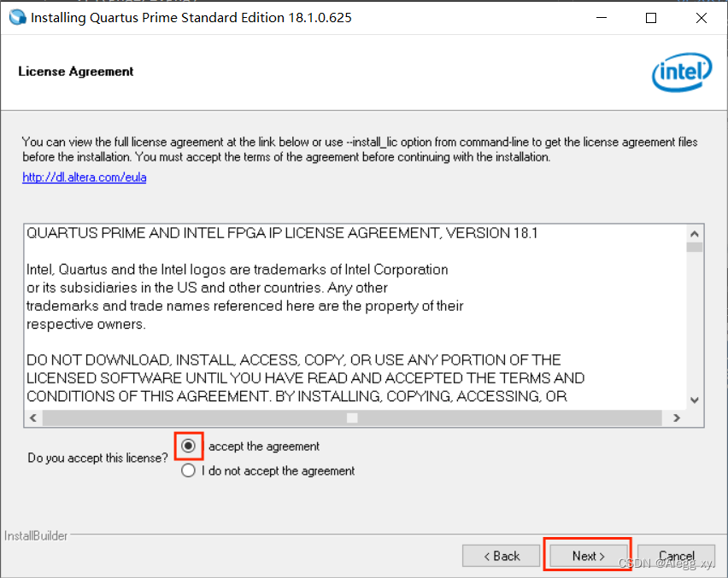Cancel the installation
Image resolution: width=728 pixels, height=578 pixels.
(676, 556)
